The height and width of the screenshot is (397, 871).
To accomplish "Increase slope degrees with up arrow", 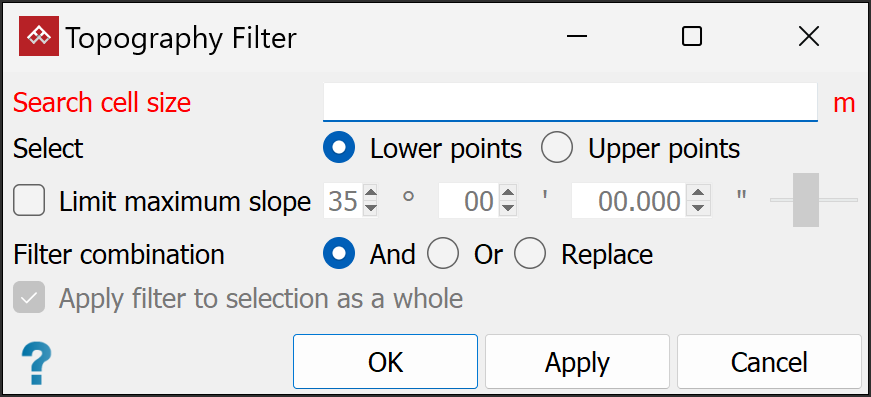I will tap(371, 194).
